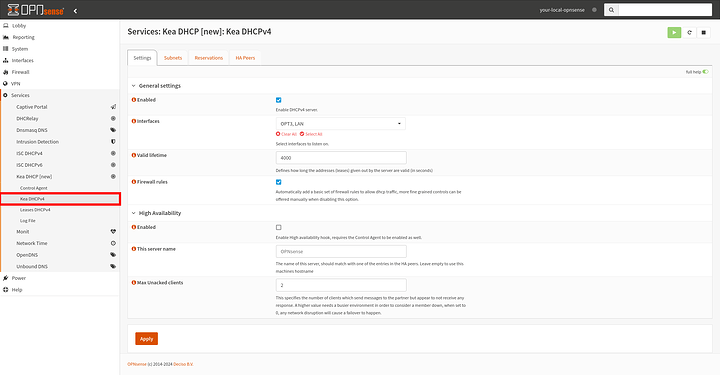Click the orange Apply button

tap(146, 339)
